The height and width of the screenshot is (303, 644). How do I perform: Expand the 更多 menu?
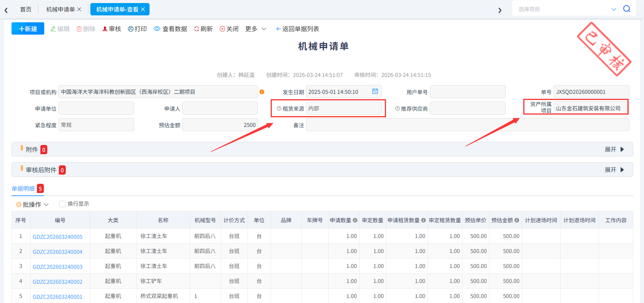coord(256,29)
